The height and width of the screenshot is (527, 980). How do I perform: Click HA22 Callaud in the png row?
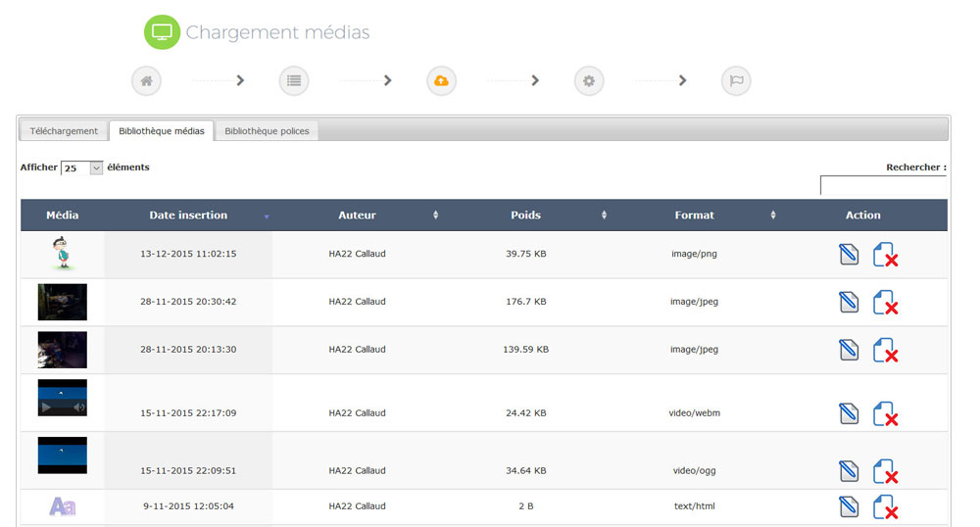click(357, 254)
